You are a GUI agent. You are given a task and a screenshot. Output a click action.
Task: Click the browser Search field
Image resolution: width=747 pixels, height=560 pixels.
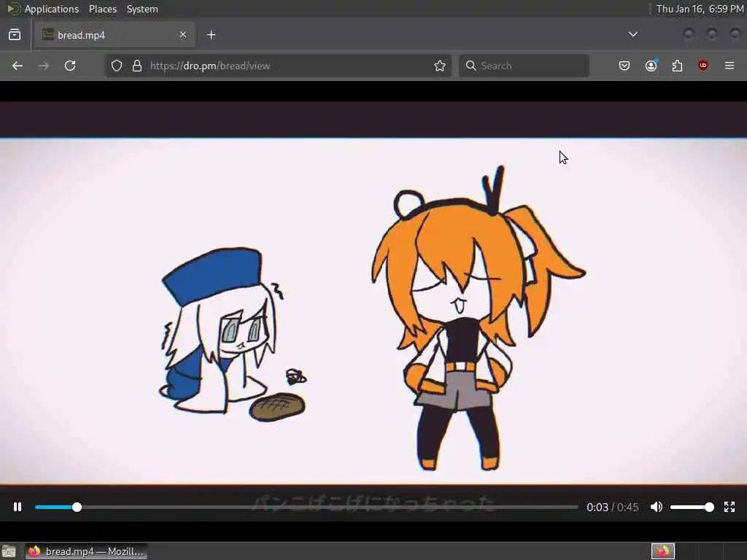[524, 66]
